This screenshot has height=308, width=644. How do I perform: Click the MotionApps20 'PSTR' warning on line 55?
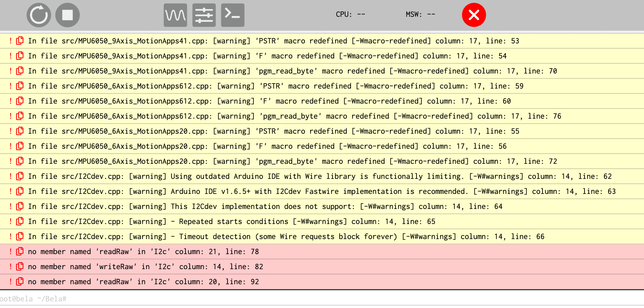[273, 131]
